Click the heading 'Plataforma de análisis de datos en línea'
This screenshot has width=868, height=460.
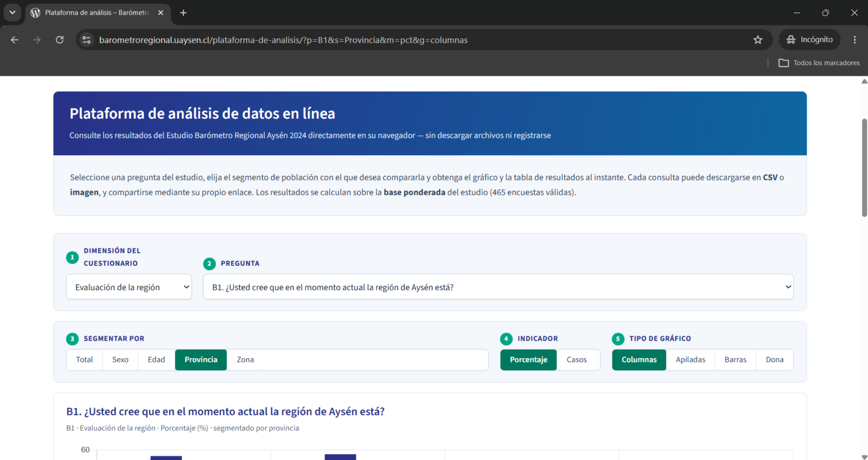coord(202,113)
